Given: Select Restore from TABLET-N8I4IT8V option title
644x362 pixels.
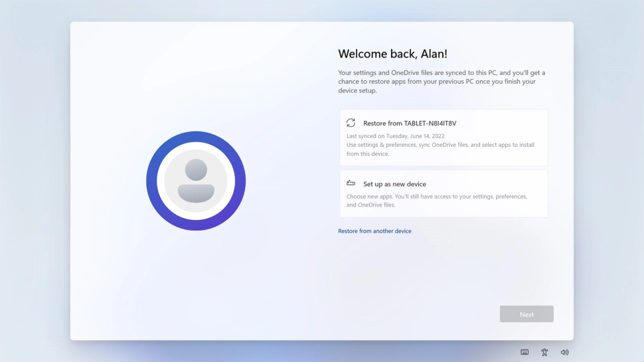Looking at the screenshot, I should (410, 124).
